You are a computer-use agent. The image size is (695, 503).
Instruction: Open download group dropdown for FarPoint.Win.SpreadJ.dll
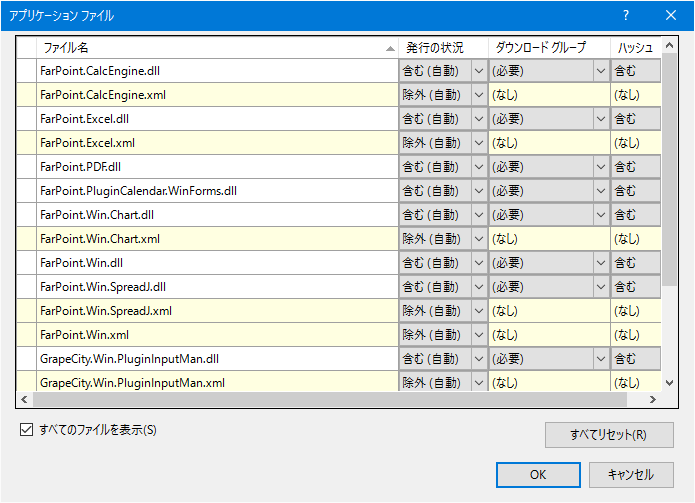pos(601,287)
